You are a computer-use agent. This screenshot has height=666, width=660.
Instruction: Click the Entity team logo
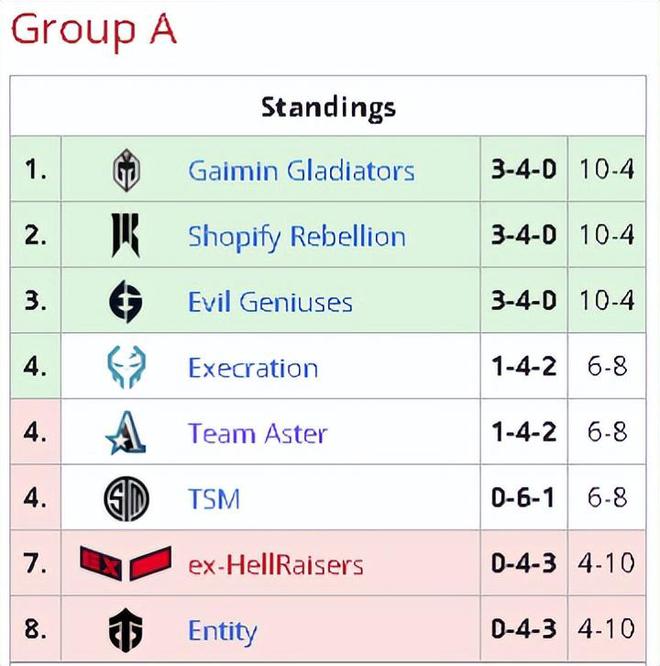125,630
